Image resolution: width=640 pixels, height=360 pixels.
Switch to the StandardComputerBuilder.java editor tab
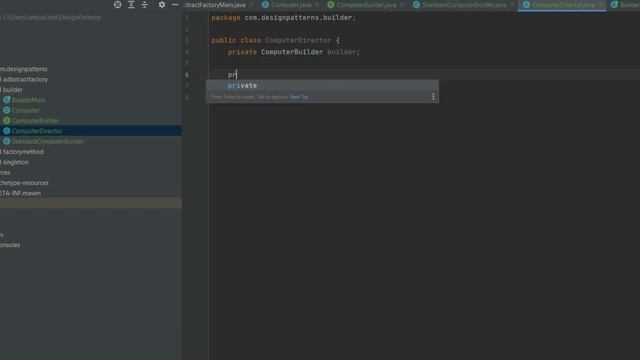tap(464, 5)
